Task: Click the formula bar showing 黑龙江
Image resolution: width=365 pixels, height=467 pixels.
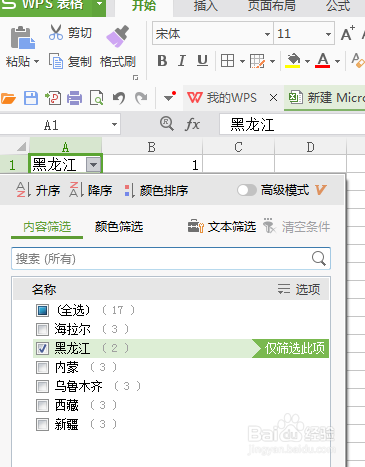Action: click(292, 125)
